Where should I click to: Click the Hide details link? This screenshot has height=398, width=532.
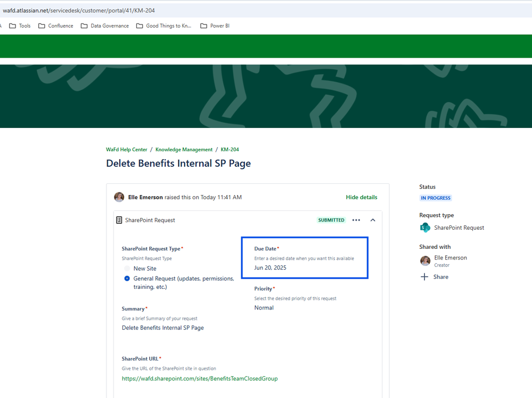(x=362, y=197)
